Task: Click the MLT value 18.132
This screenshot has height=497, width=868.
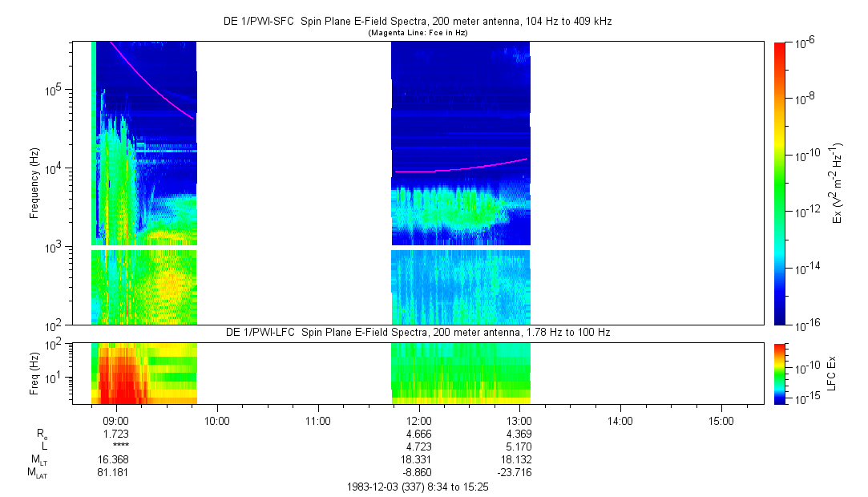Action: pos(516,459)
